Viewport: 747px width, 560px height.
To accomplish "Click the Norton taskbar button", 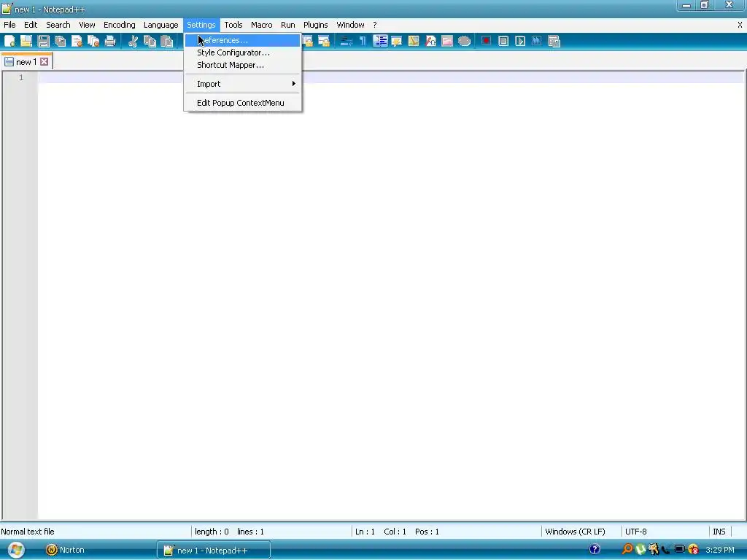I will click(65, 550).
